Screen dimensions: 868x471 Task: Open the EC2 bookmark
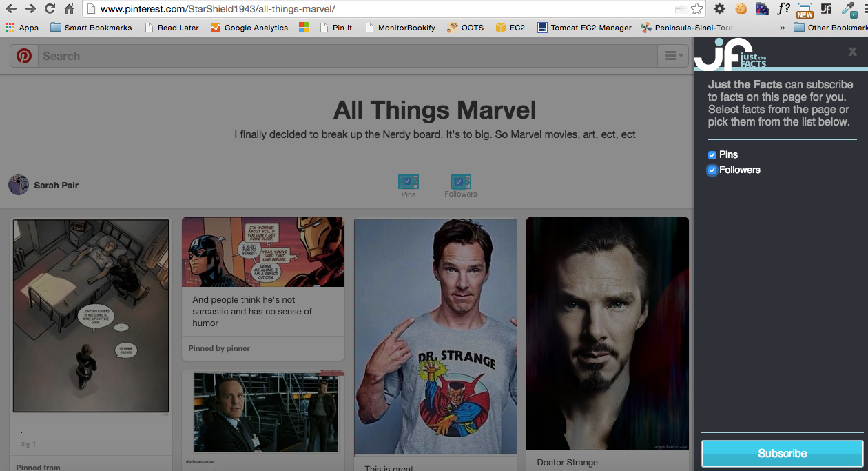[x=510, y=28]
